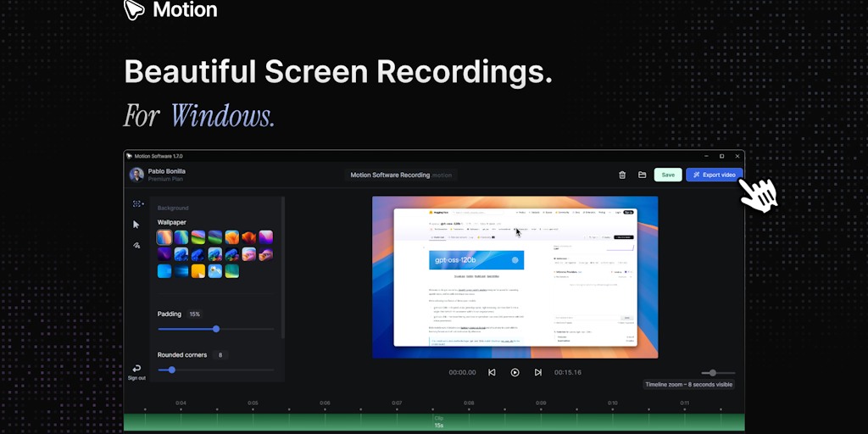Open the Background settings sidebar icon
Screen dimensions: 868x434
(x=137, y=203)
